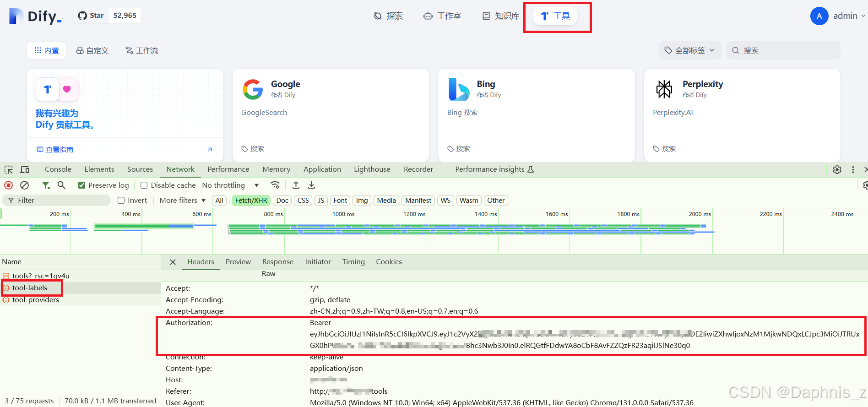Open network conditions wifi icon
868x407 pixels.
pos(275,185)
